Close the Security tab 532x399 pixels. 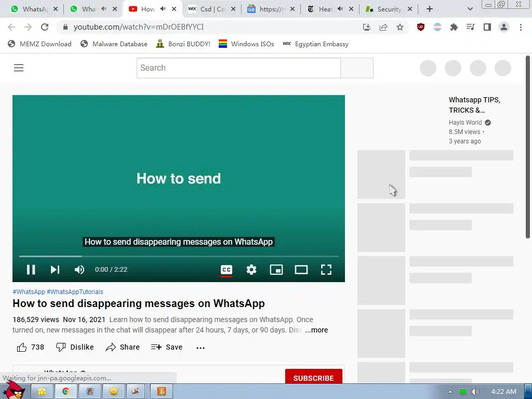410,9
